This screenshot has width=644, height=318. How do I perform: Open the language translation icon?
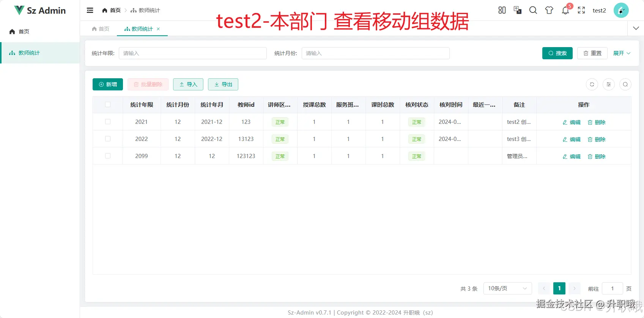pos(517,10)
